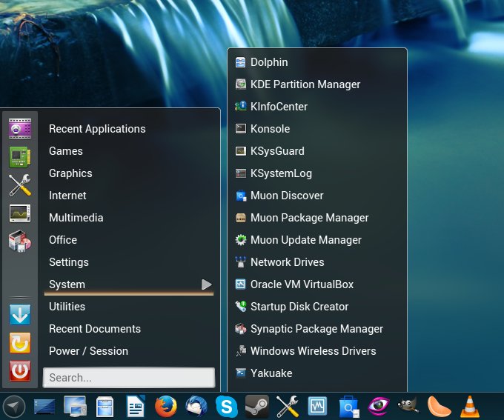Open the purple media player favorite icon
This screenshot has width=504, height=420.
coord(20,129)
